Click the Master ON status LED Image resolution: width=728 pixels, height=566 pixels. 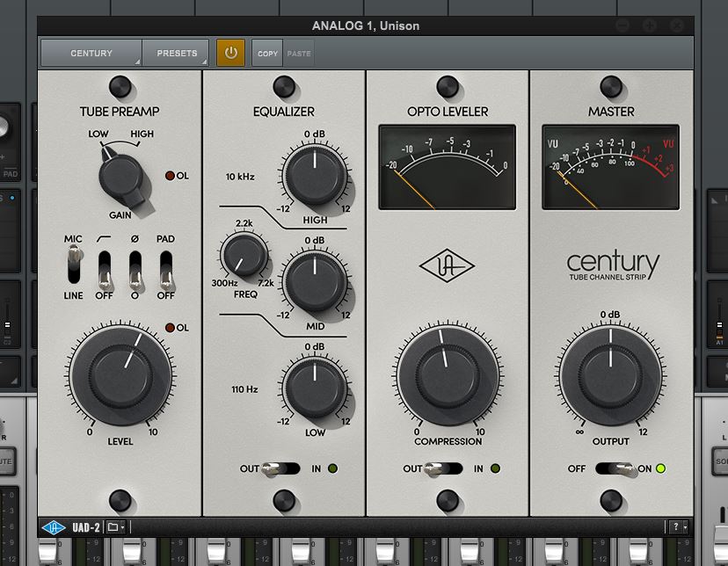tap(660, 468)
